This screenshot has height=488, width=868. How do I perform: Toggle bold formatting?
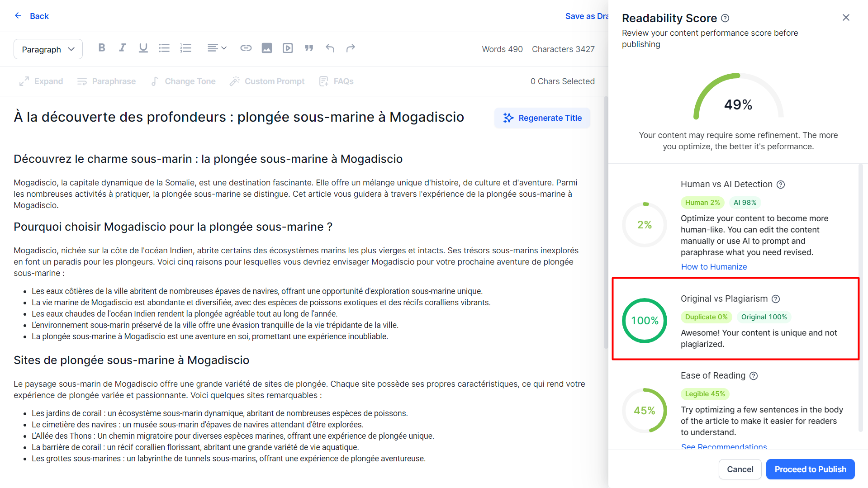click(x=102, y=48)
